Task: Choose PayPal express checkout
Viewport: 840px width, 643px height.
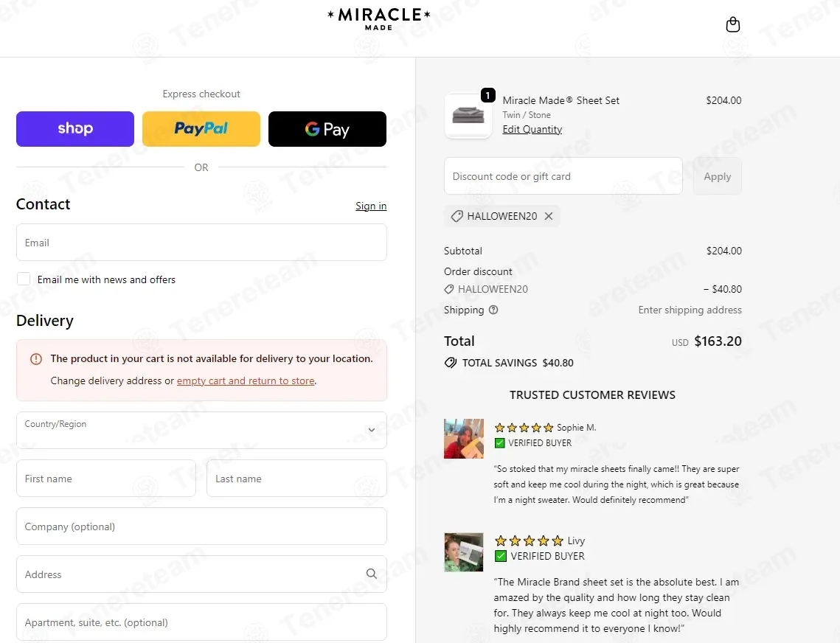Action: [201, 129]
